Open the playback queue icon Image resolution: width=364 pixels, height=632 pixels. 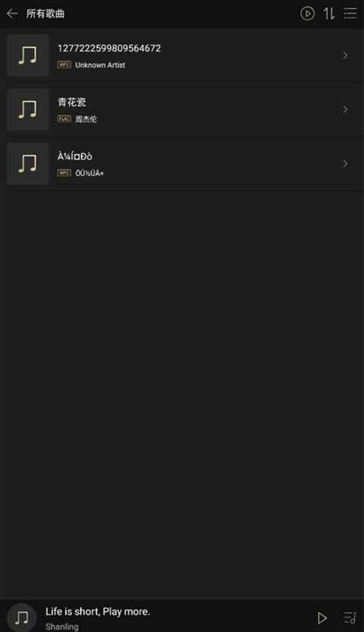point(350,618)
